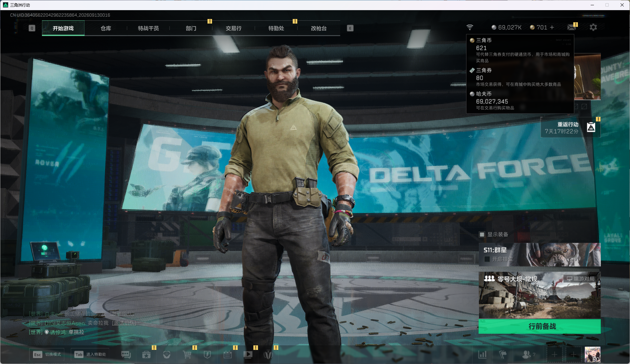This screenshot has width=630, height=364.
Task: Click the 三角币 621 entry in currency tooltip
Action: (x=520, y=50)
